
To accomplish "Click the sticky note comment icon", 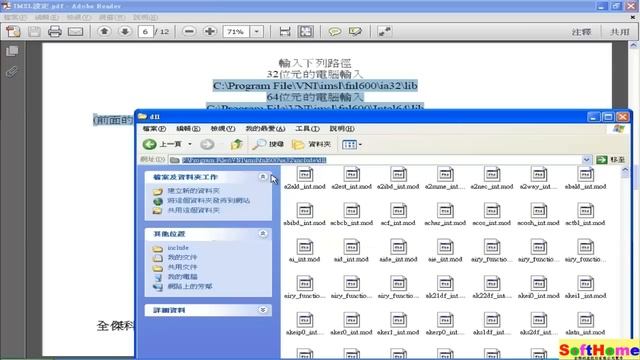I will [x=335, y=31].
